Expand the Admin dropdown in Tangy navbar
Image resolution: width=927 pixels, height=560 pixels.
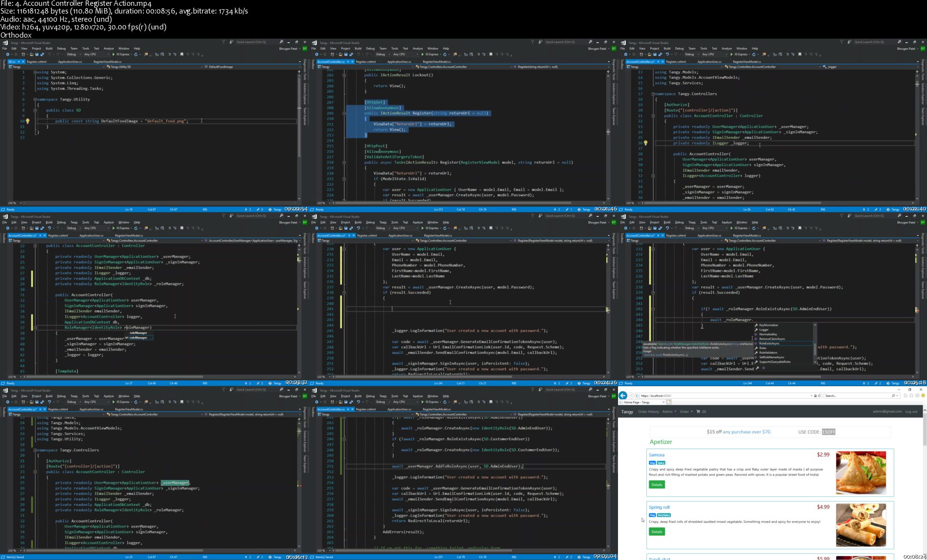pos(669,412)
